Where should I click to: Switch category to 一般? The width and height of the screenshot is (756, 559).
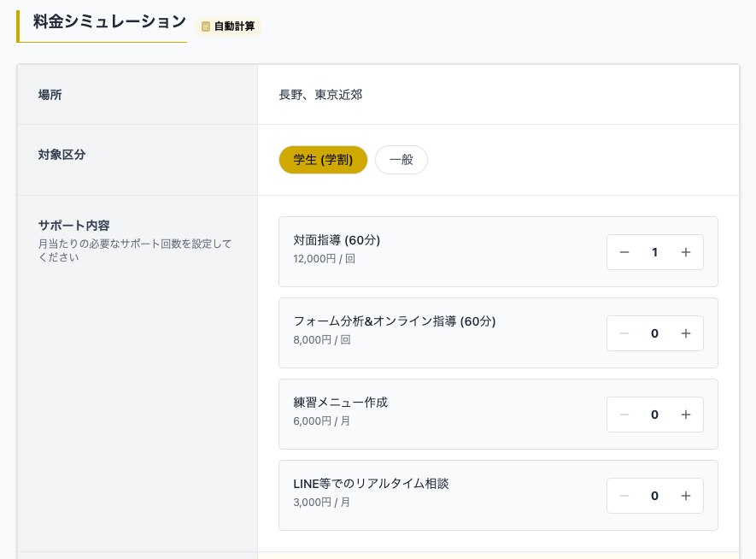[x=401, y=160]
